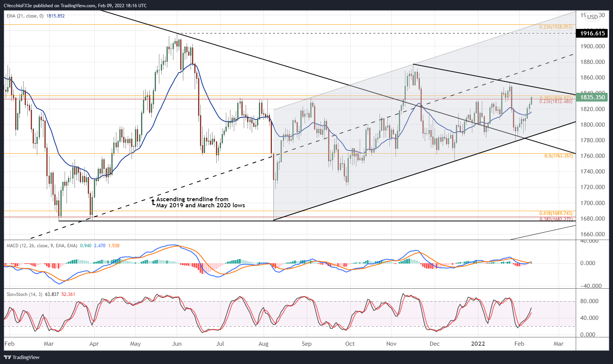This screenshot has width=613, height=364.
Task: Click the 2022 label on time axis
Action: [x=478, y=344]
